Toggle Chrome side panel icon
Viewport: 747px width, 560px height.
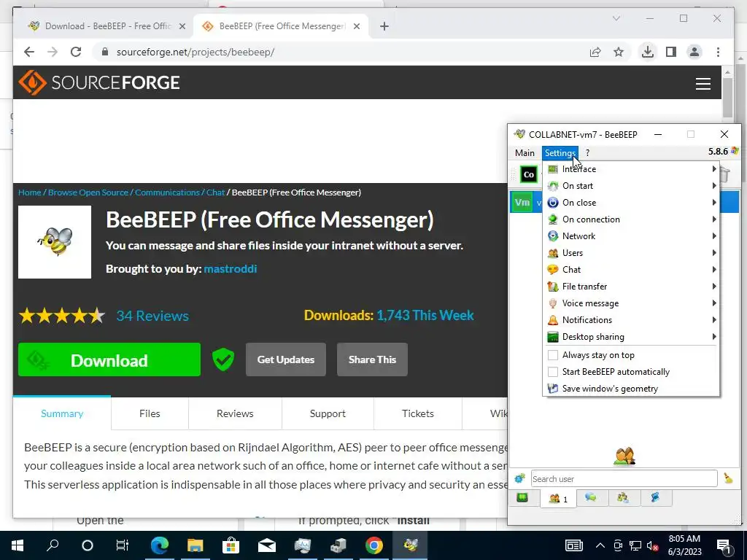click(x=671, y=52)
